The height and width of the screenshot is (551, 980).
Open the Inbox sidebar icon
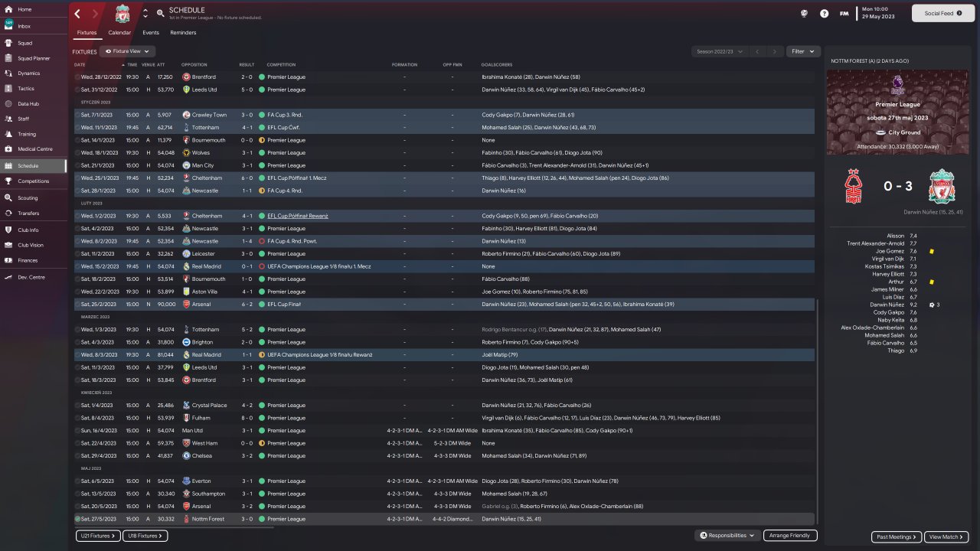click(8, 26)
